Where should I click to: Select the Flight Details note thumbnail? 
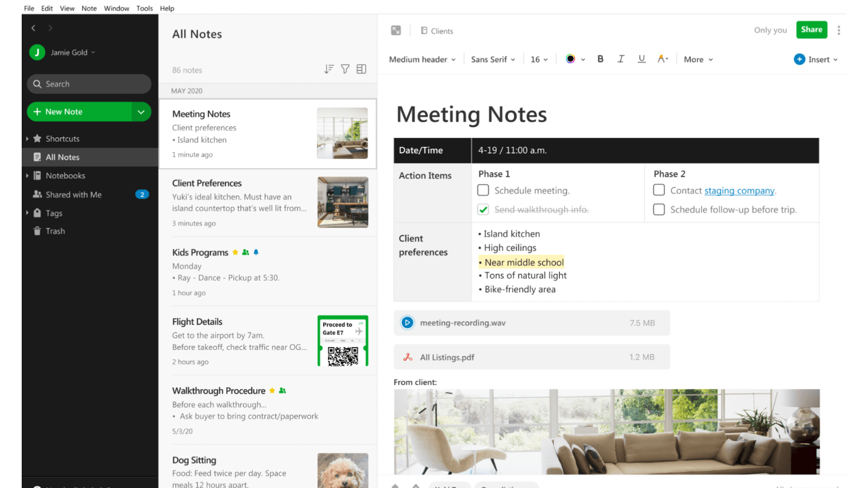point(343,340)
